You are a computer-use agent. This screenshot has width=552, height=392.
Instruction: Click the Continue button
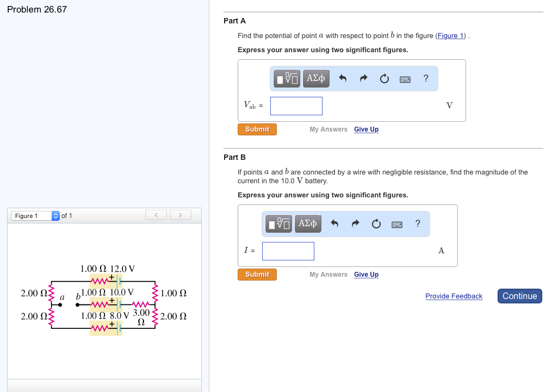coord(519,296)
